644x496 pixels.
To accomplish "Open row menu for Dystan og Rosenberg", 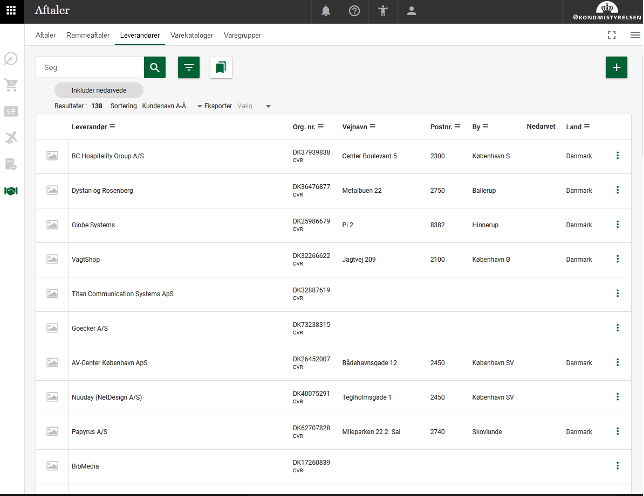I will tap(617, 190).
